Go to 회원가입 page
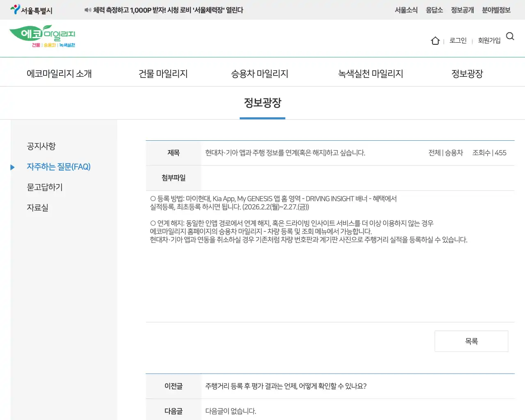Image resolution: width=525 pixels, height=420 pixels. 489,40
